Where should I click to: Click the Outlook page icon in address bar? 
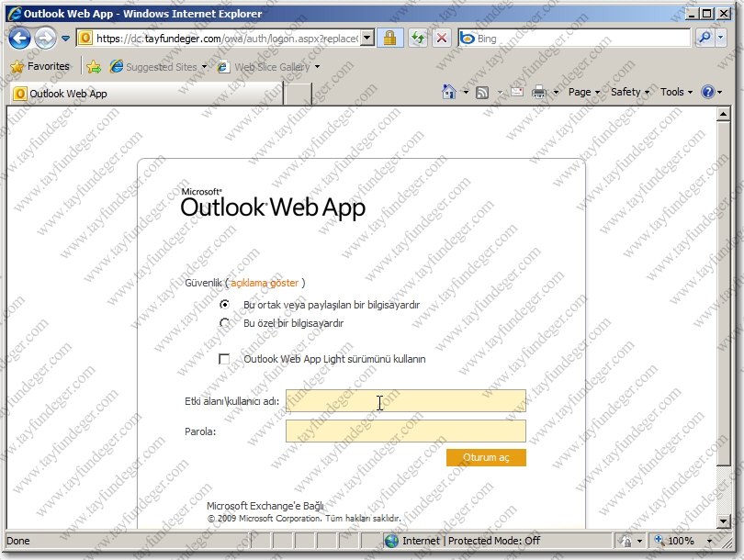point(85,38)
